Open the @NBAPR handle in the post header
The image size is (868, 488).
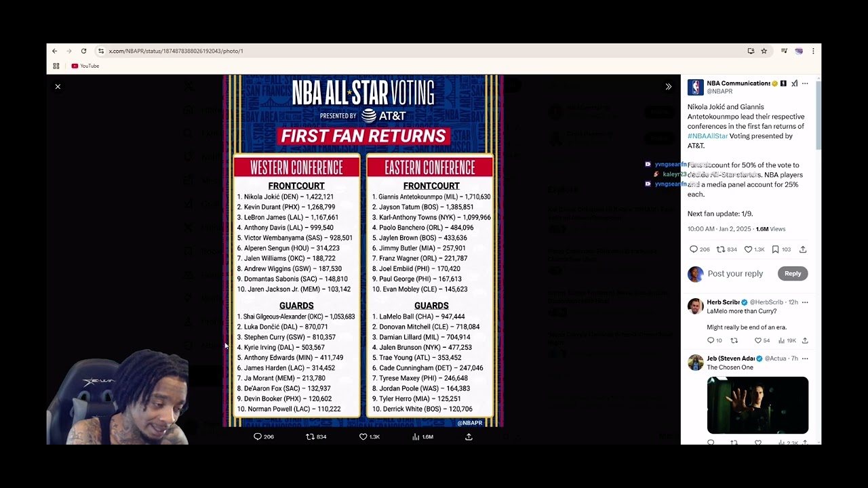click(x=719, y=91)
